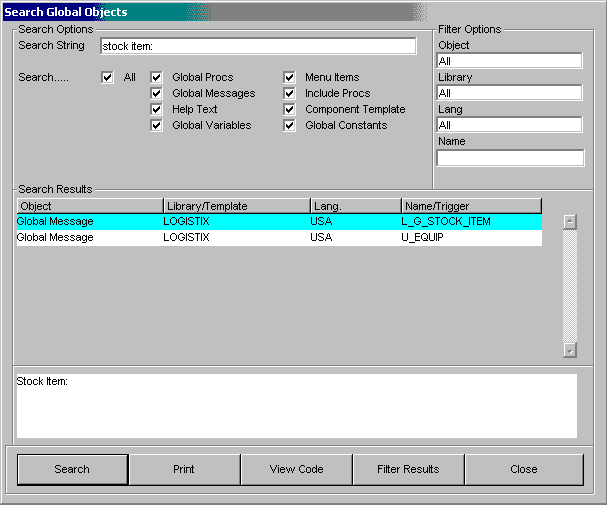Uncheck the Global Constants checkbox

[x=289, y=126]
